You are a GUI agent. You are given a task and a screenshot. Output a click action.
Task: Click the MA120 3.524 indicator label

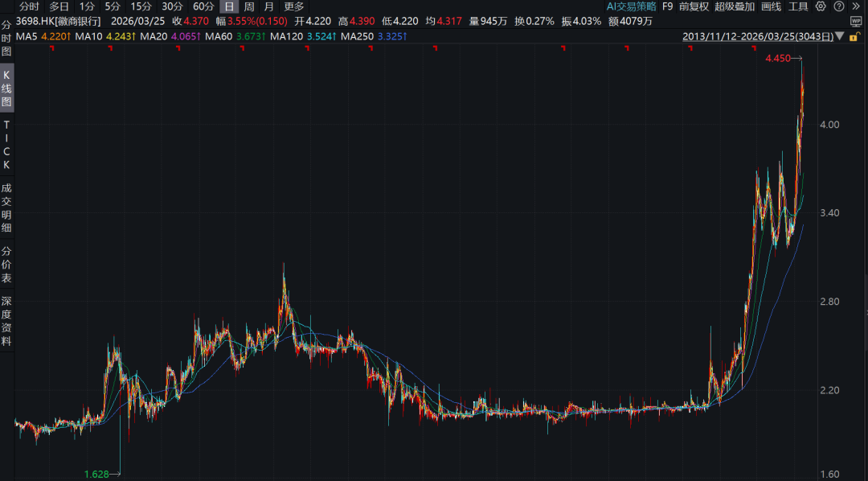303,36
